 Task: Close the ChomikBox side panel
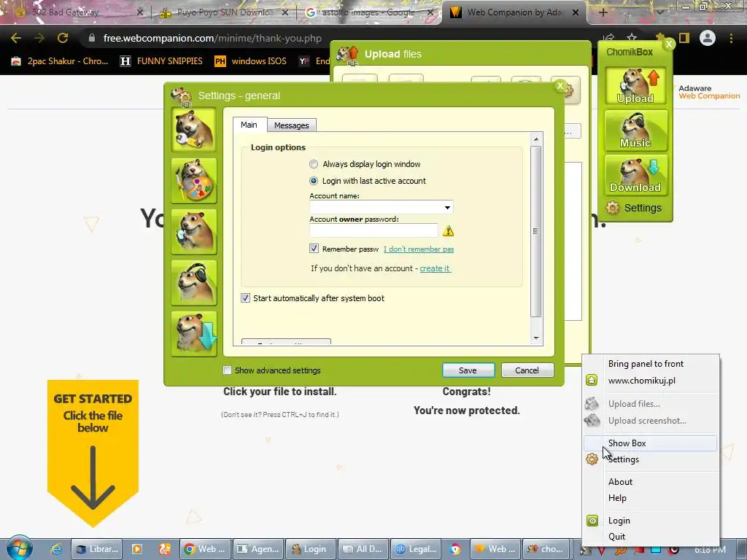coord(669,44)
